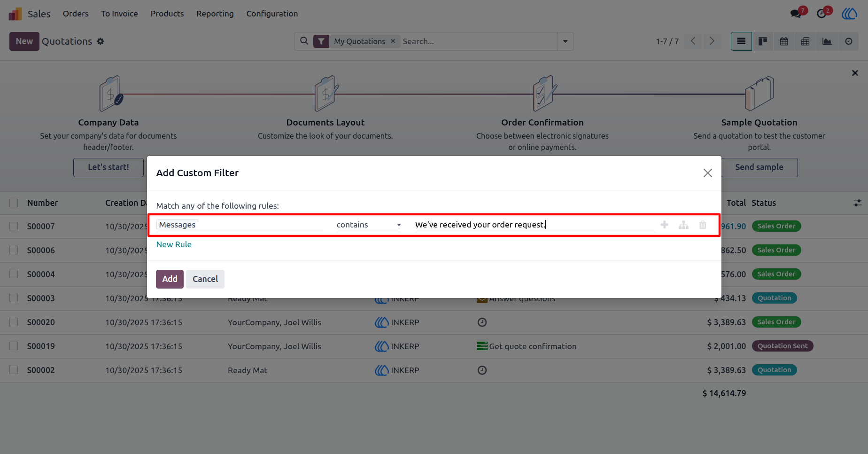Click Cancel in the filter dialog
The image size is (868, 454).
tap(205, 279)
